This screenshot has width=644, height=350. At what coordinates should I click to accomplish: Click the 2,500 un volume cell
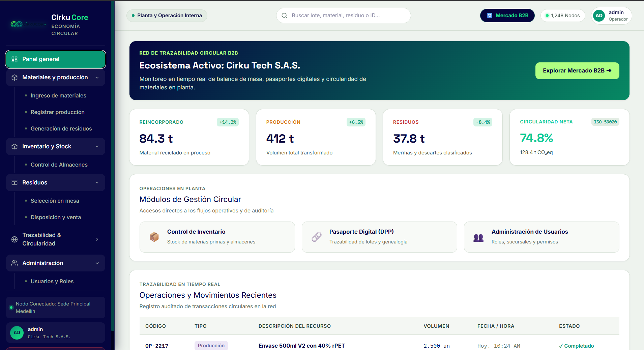pos(437,346)
